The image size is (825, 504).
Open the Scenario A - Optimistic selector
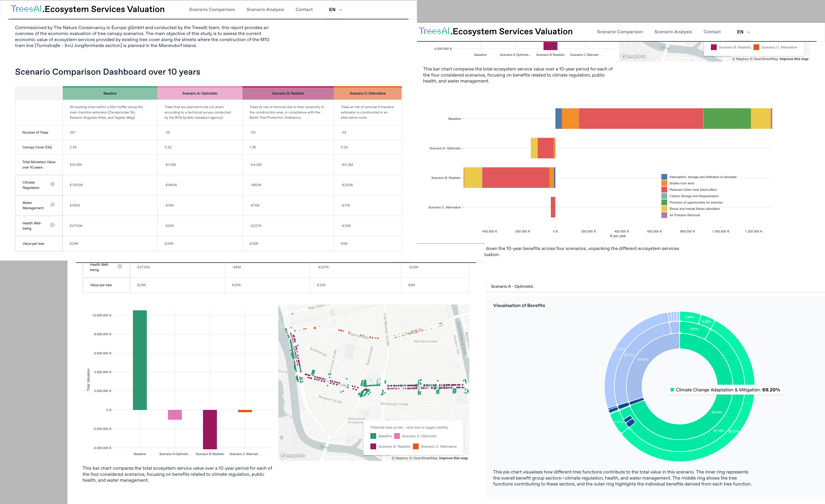pyautogui.click(x=512, y=286)
